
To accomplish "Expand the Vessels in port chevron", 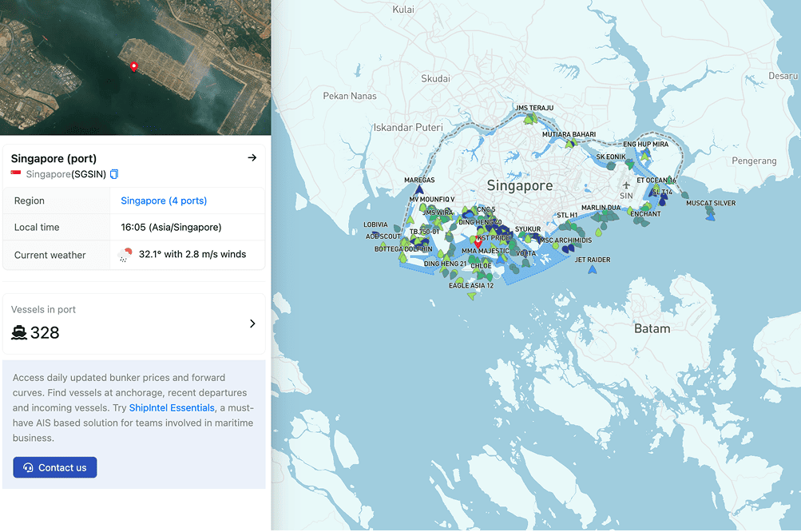I will pyautogui.click(x=252, y=324).
